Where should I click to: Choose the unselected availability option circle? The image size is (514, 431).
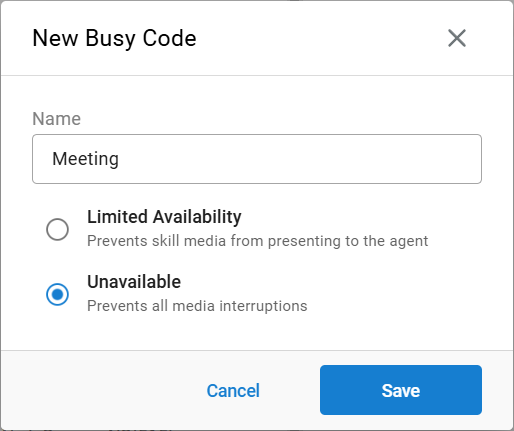(x=57, y=229)
